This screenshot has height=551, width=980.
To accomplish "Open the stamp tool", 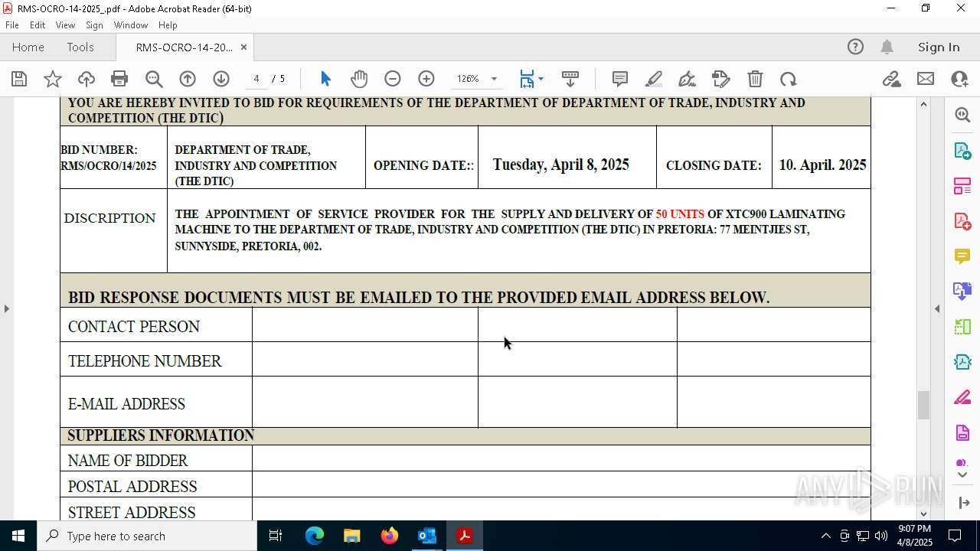I will coord(721,79).
